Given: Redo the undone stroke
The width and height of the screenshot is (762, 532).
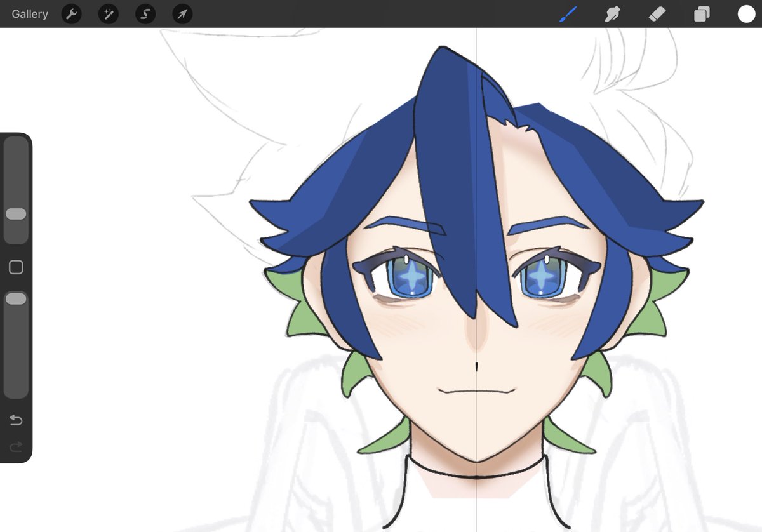Looking at the screenshot, I should click(x=16, y=447).
